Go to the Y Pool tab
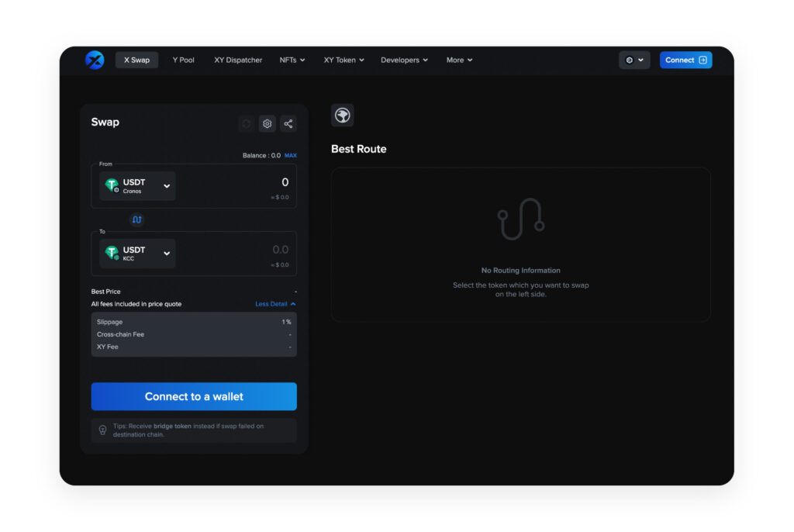The height and width of the screenshot is (532, 794). [183, 60]
